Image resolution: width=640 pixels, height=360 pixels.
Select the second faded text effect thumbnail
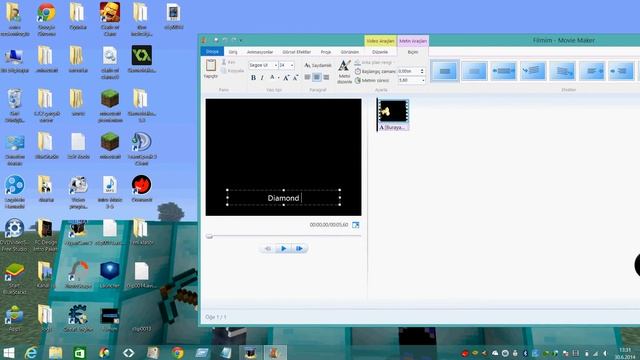(x=474, y=71)
